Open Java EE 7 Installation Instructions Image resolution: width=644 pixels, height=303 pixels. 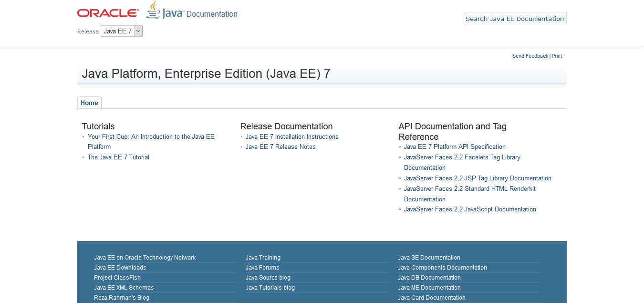pos(292,136)
